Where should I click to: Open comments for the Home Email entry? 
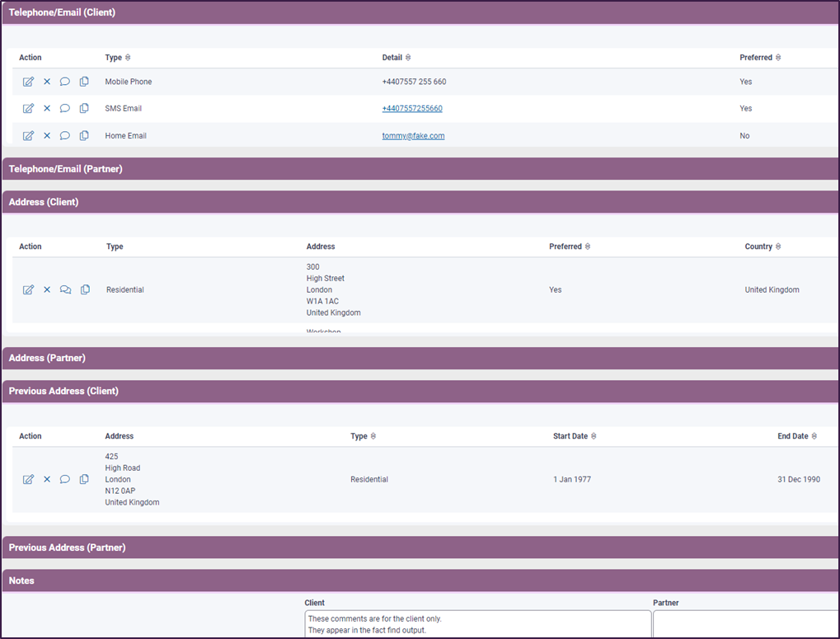[64, 135]
